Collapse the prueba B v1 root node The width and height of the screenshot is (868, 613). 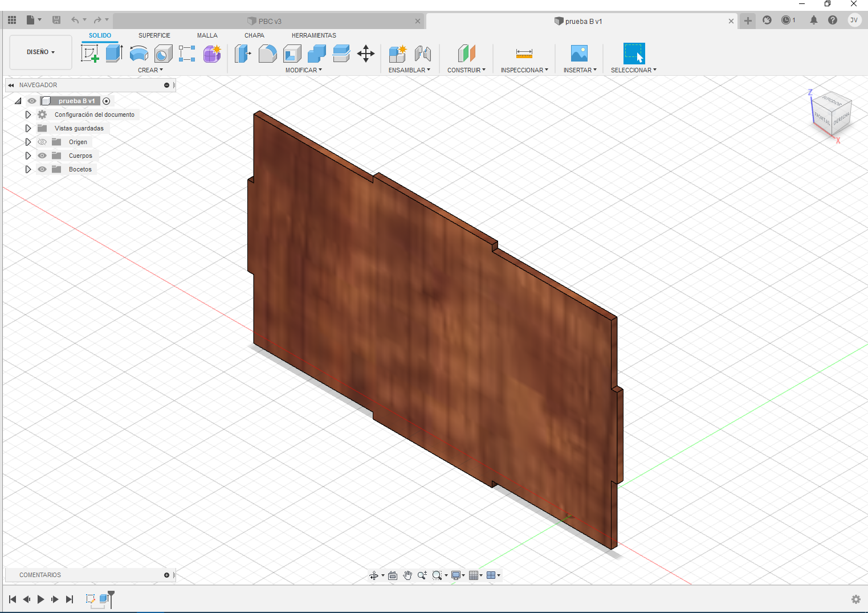click(18, 101)
